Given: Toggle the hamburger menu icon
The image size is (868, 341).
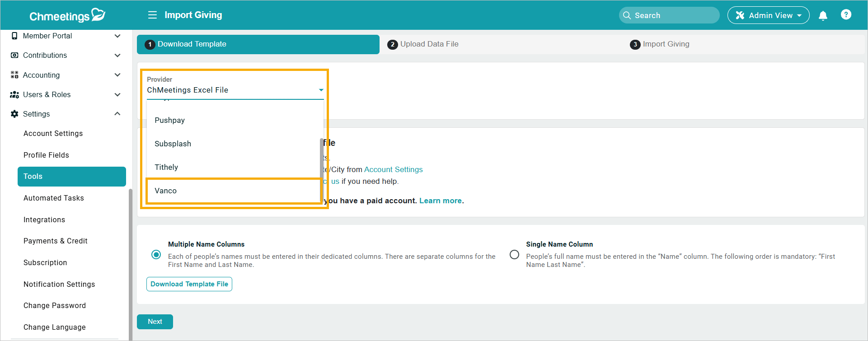Looking at the screenshot, I should pyautogui.click(x=153, y=15).
